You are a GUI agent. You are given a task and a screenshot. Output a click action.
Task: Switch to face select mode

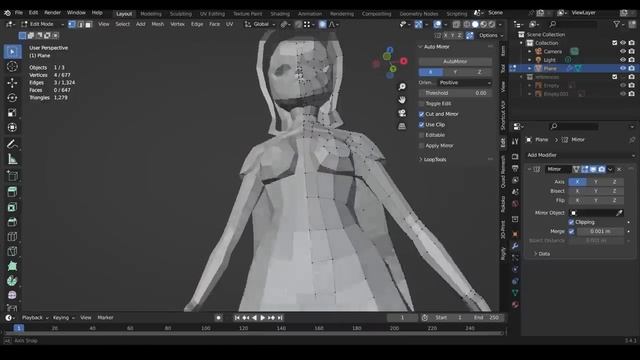pos(89,24)
